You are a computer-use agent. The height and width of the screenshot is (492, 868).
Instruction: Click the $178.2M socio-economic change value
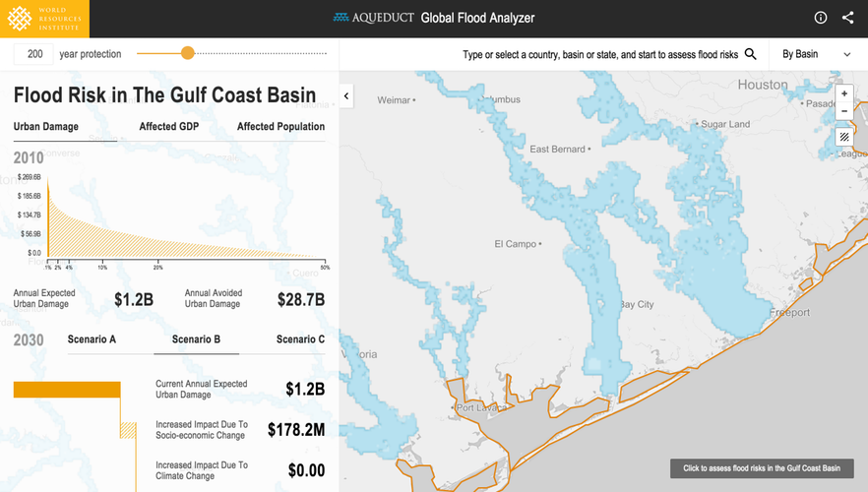point(296,430)
